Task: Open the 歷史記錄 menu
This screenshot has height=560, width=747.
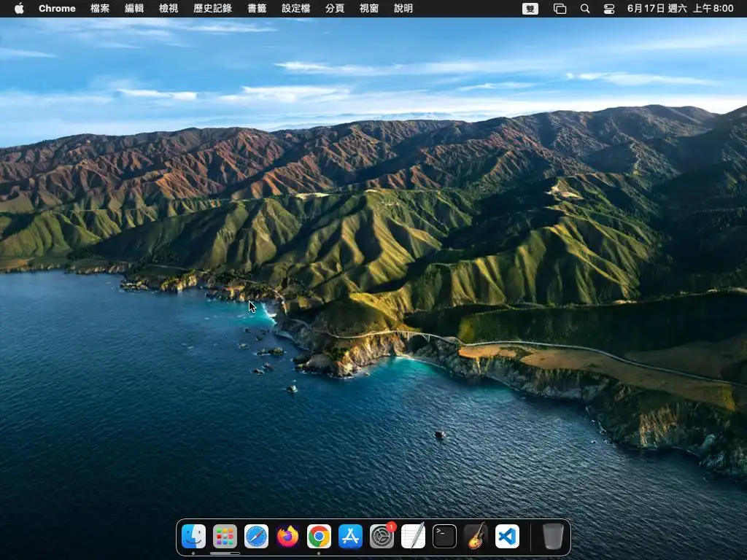Action: coord(212,9)
